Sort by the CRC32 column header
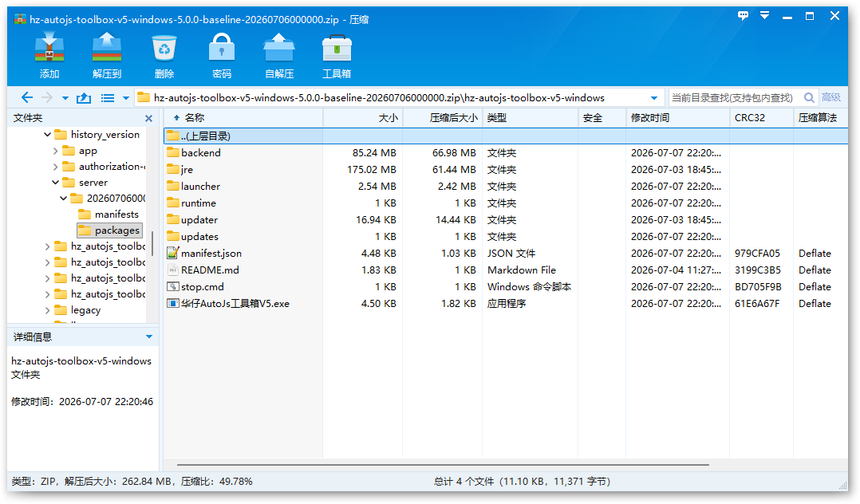Screen dimensions: 860x504 [750, 118]
